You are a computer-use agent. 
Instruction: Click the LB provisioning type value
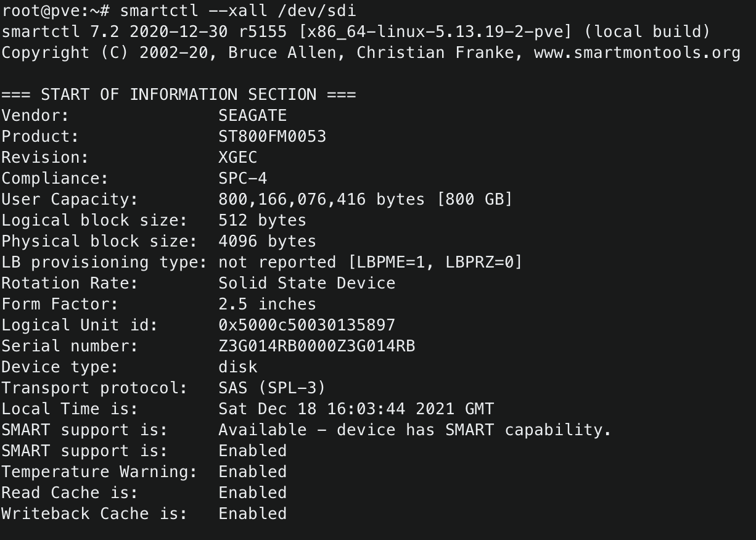point(370,263)
